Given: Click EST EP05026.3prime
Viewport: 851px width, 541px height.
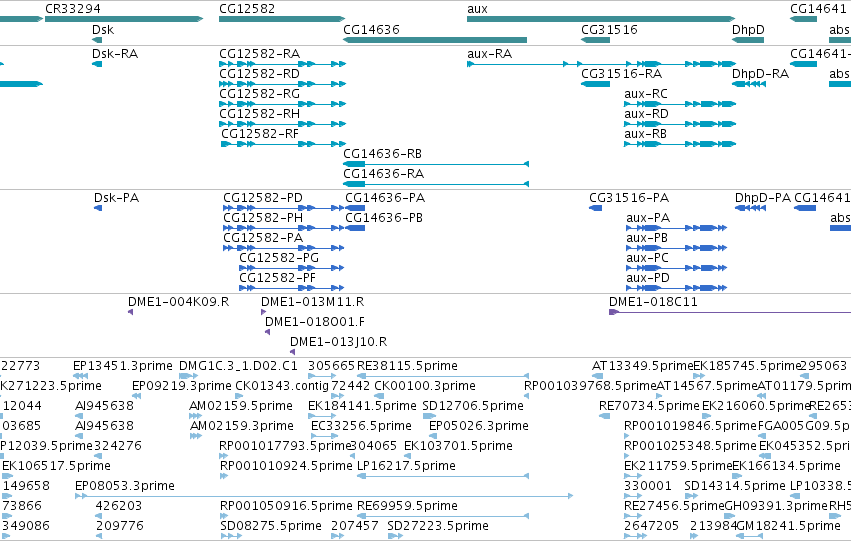Looking at the screenshot, I should [479, 427].
